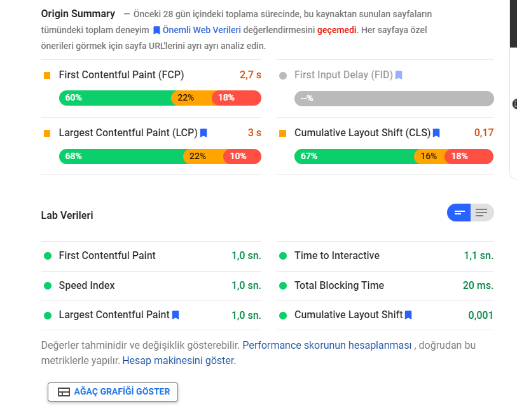Select the Total Blocking Time metric row
517x420 pixels.
[x=385, y=286]
